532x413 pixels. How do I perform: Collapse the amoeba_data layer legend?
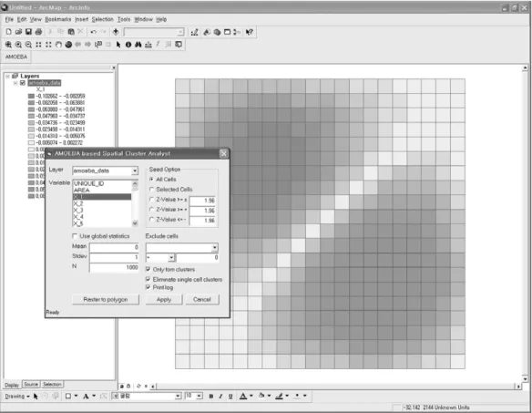point(15,83)
